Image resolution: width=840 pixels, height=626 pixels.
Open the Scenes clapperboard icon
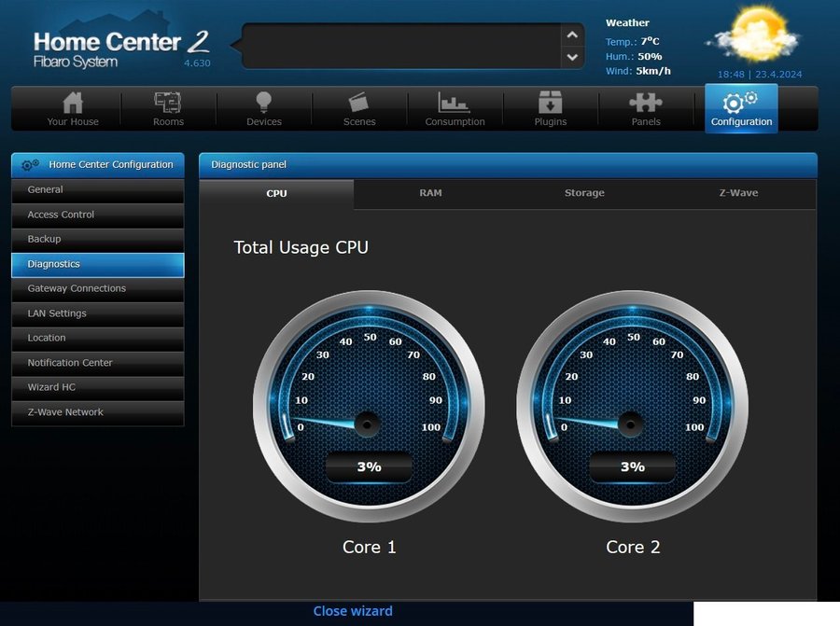point(359,102)
